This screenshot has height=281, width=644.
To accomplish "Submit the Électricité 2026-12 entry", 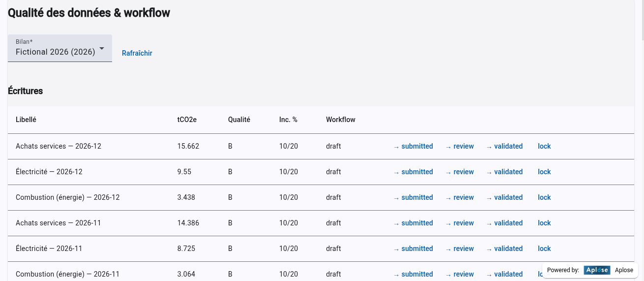I will pos(413,172).
